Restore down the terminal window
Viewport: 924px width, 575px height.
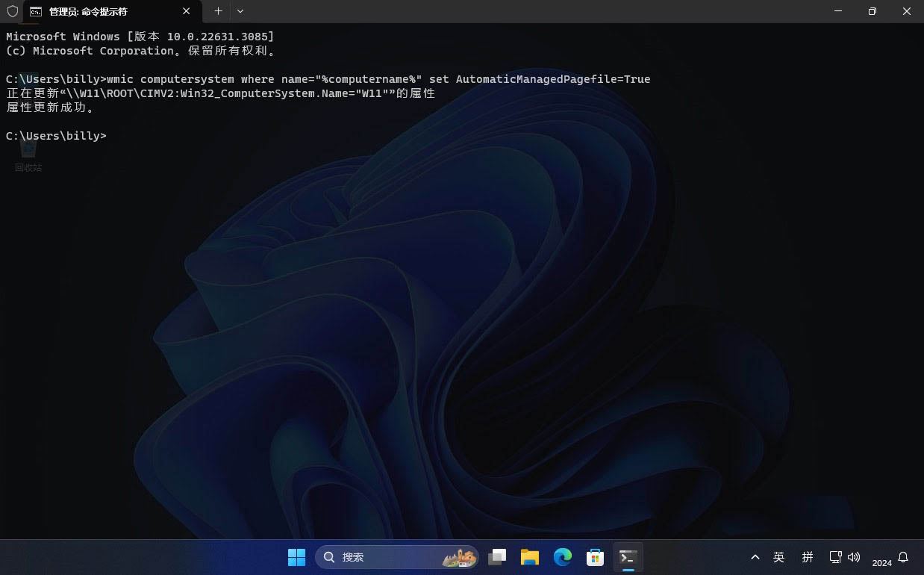872,11
